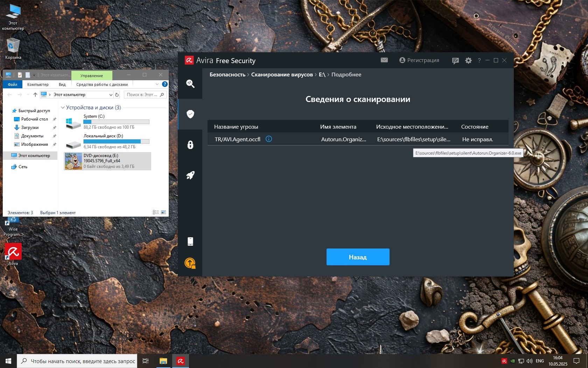Click the mobile device icon in sidebar
Screen dimensions: 588x368
click(190, 241)
